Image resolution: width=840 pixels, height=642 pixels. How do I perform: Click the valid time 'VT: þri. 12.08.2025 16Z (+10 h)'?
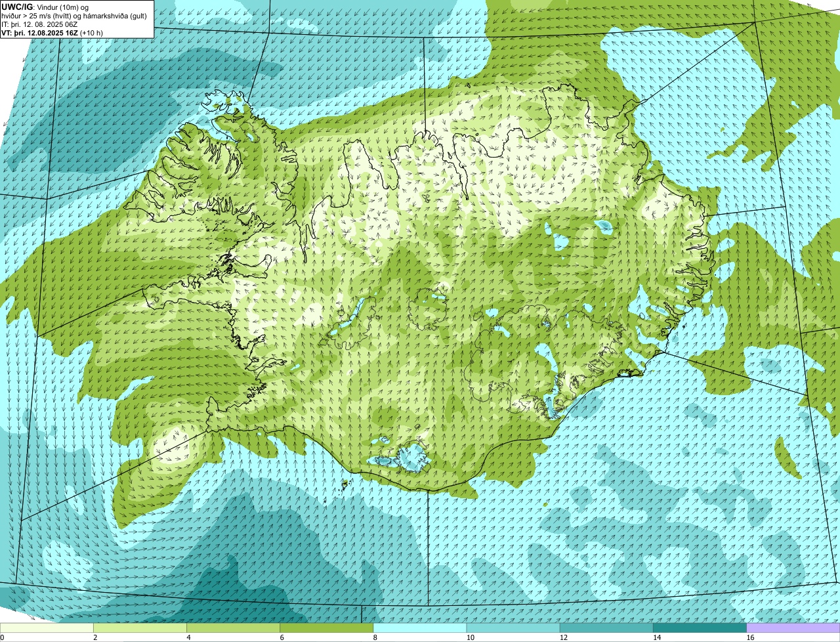click(x=52, y=33)
